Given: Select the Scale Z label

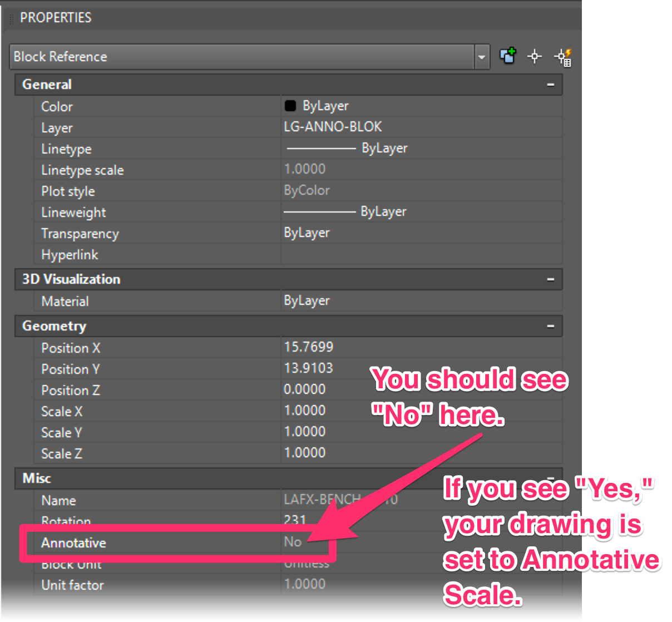Looking at the screenshot, I should (x=62, y=454).
